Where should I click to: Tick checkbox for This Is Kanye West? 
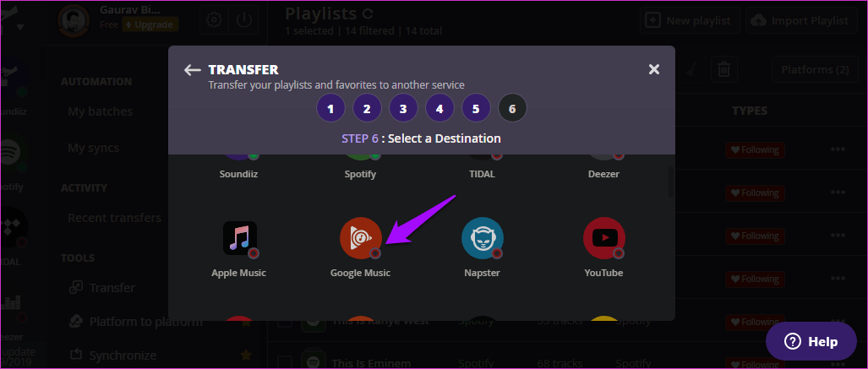point(284,322)
